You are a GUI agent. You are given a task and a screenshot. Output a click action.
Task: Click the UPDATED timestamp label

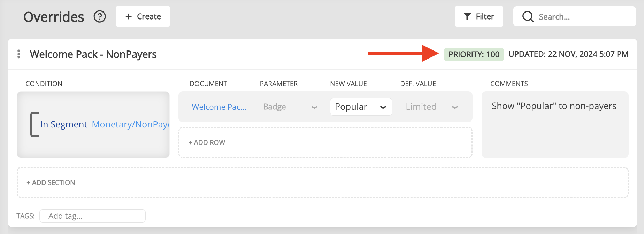click(568, 54)
